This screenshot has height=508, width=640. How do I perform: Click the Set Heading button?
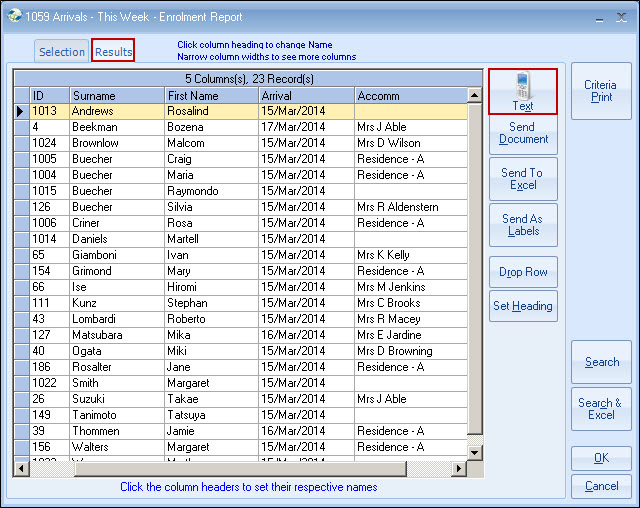(523, 306)
